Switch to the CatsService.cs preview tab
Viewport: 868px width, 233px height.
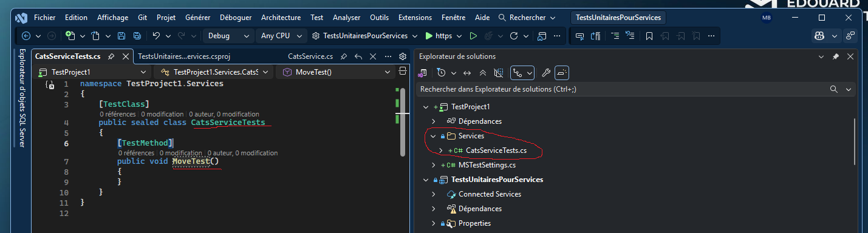(x=310, y=56)
